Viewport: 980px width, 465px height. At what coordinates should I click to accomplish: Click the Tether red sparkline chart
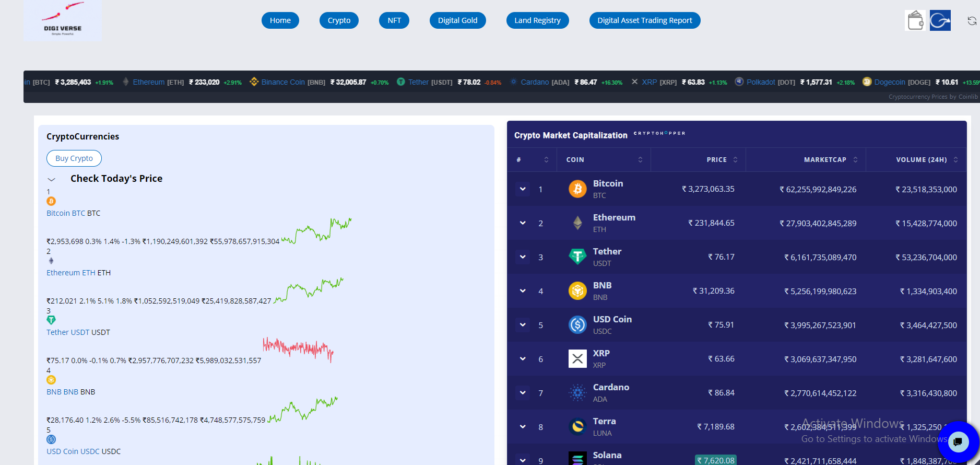click(x=298, y=350)
